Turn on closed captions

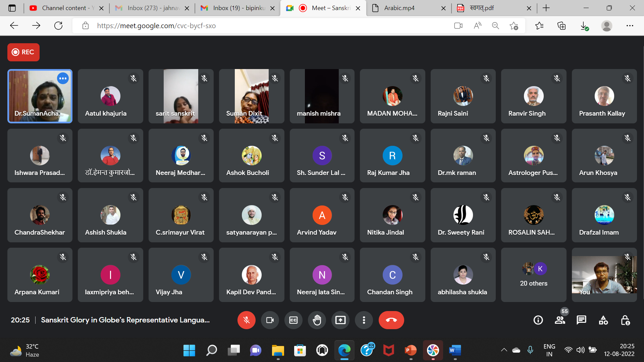pos(293,320)
